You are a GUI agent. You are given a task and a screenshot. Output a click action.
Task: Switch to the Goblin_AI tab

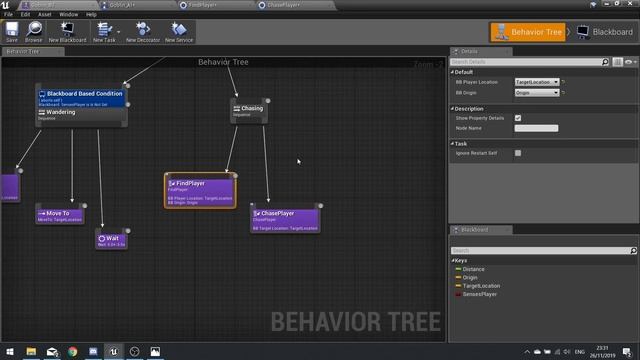[x=135, y=5]
